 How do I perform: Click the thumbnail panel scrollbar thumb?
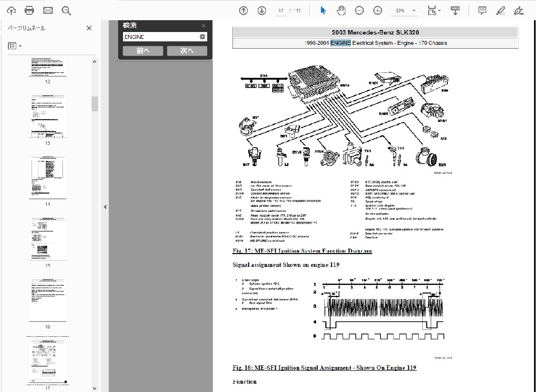[95, 103]
